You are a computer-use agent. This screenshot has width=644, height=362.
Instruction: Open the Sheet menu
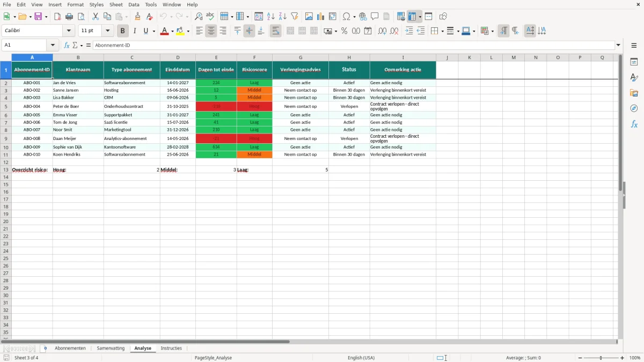click(x=116, y=4)
